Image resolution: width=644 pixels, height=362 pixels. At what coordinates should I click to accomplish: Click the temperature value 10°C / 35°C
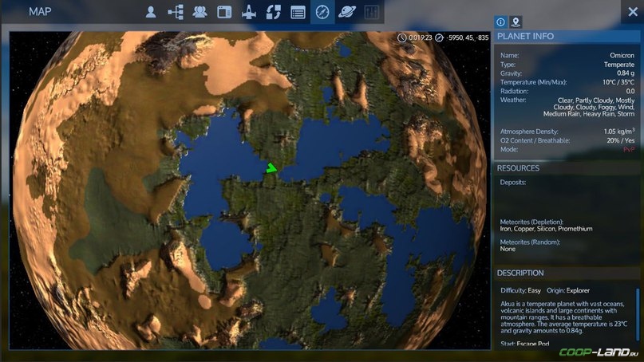coord(618,82)
